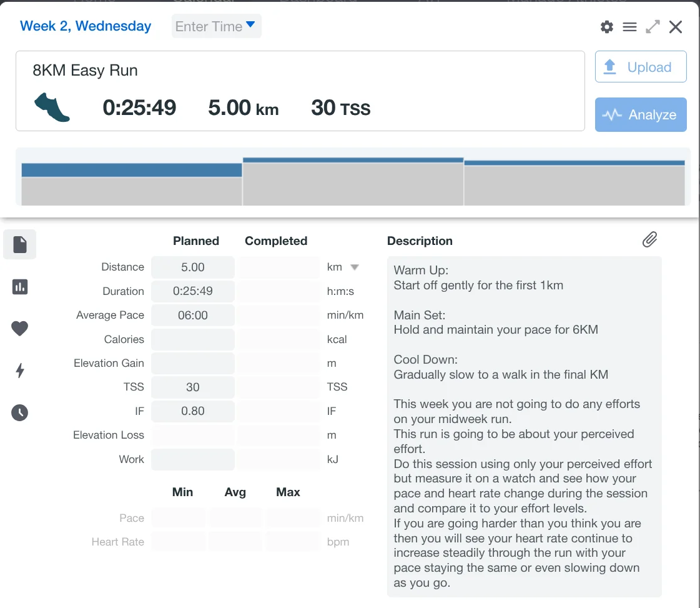Click the Week 2, Wednesday date link
Viewport: 700px width, 608px height.
[86, 26]
